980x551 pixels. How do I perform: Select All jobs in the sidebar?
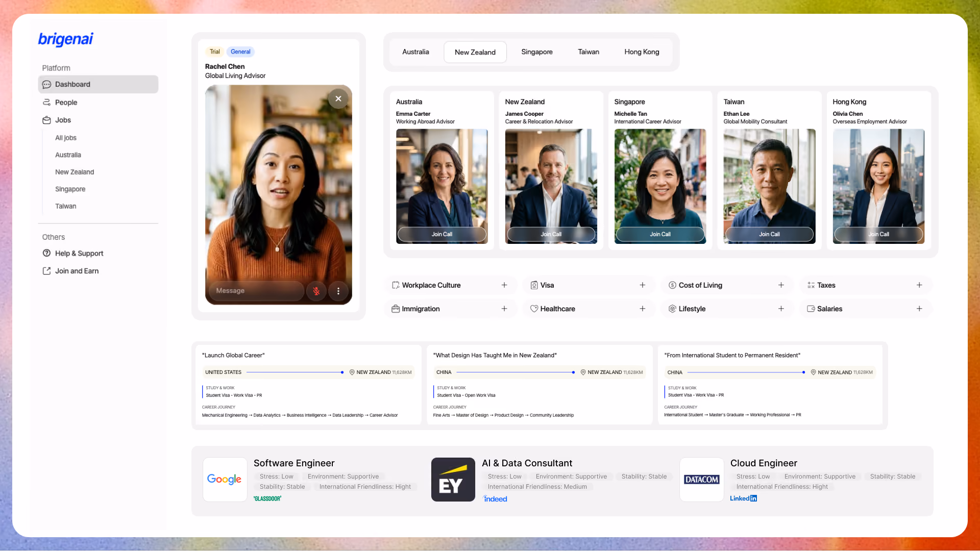click(x=66, y=138)
